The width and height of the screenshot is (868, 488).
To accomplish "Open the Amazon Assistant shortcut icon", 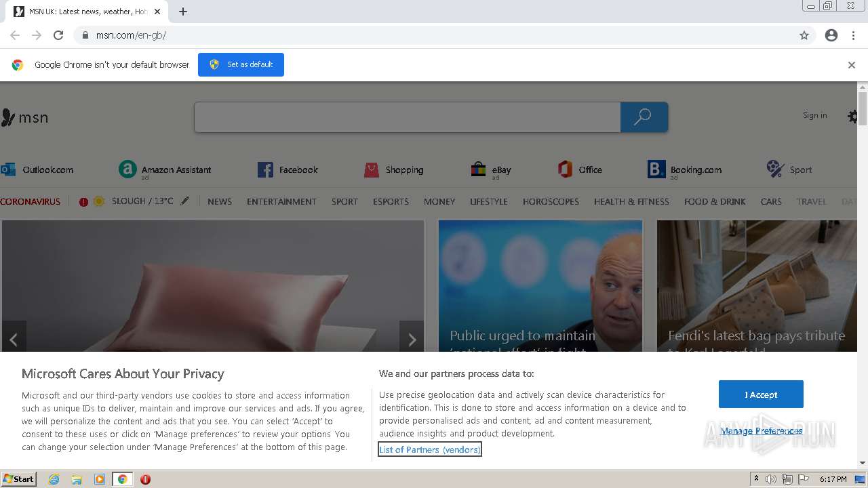I will [127, 169].
